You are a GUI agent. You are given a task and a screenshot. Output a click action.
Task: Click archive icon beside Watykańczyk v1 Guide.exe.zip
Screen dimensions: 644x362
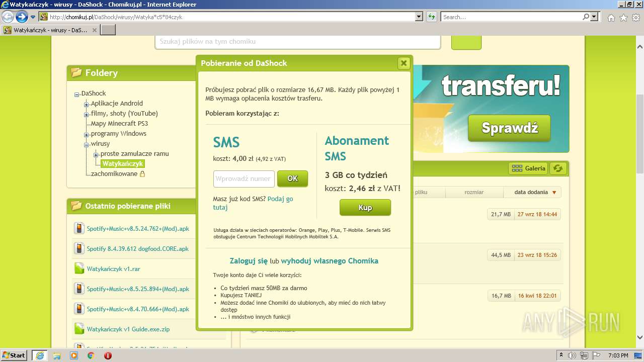tap(79, 329)
